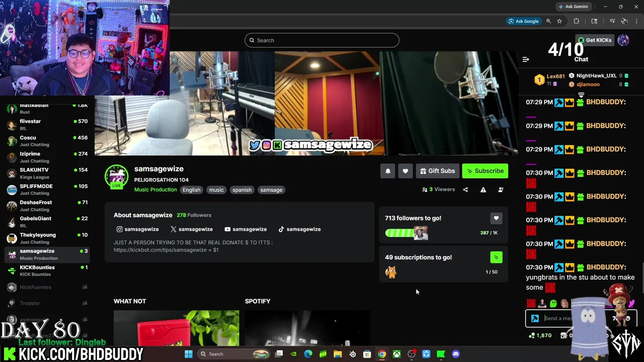Open Xbox app from taskbar

[397, 354]
